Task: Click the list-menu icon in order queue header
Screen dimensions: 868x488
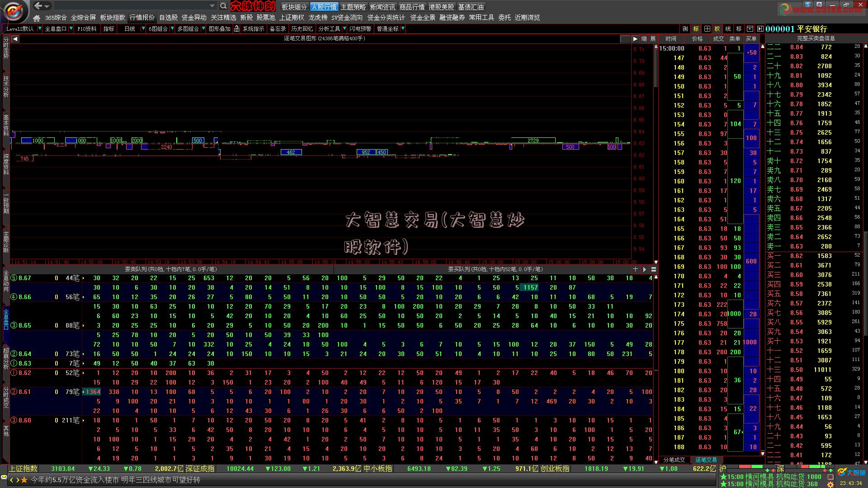Action: pyautogui.click(x=653, y=269)
